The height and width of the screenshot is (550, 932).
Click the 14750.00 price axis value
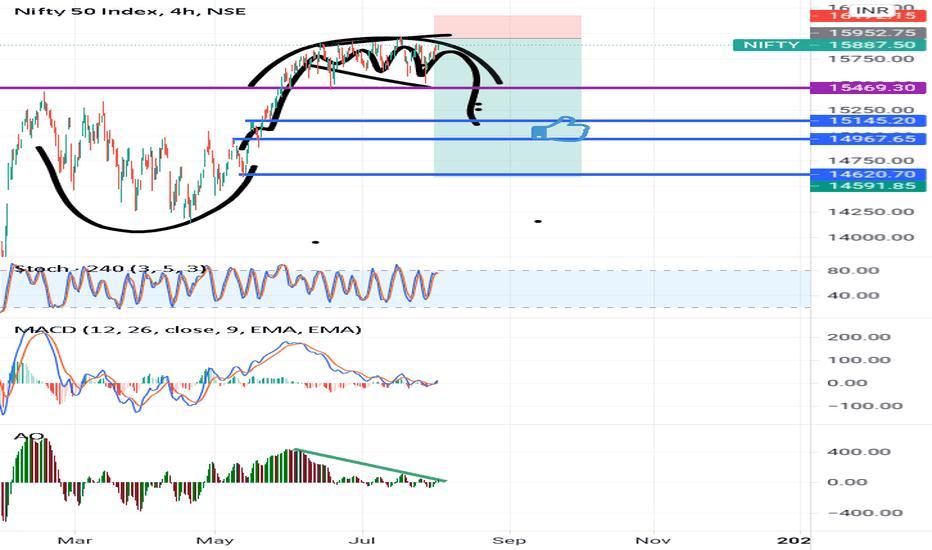point(872,161)
